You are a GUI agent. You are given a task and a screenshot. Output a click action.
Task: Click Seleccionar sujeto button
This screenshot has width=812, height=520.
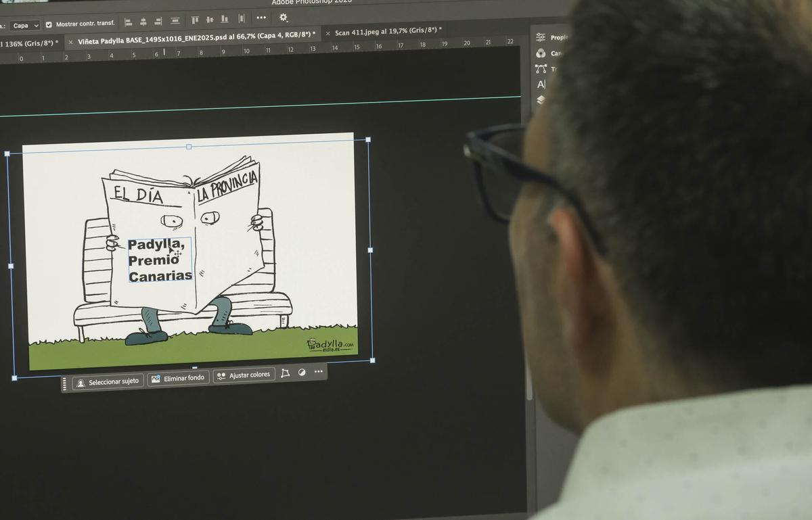point(108,382)
